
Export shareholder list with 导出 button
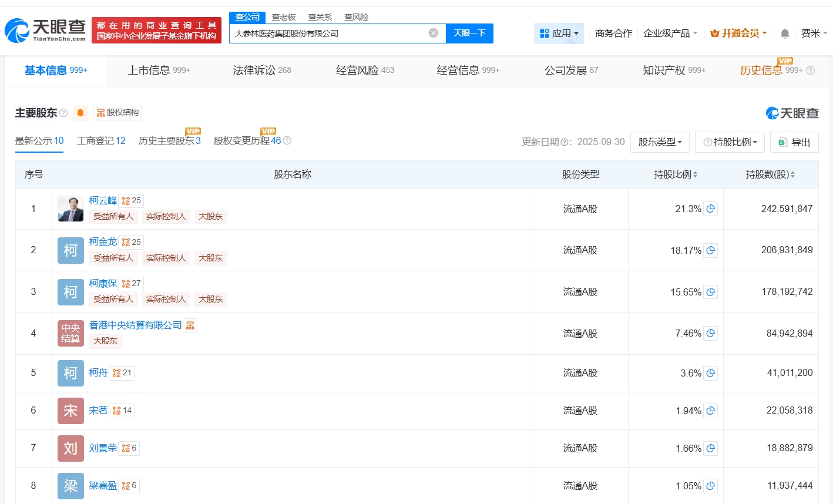click(794, 142)
